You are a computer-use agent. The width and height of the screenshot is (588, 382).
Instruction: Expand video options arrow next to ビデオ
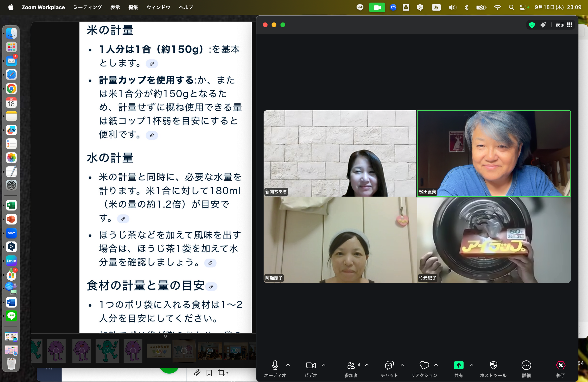point(323,365)
